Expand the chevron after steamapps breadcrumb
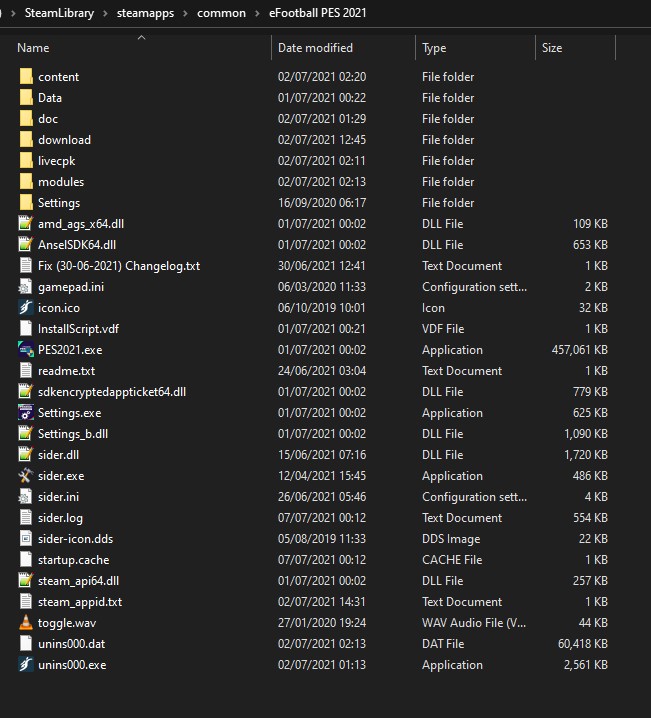Viewport: 651px width, 718px height. click(185, 13)
